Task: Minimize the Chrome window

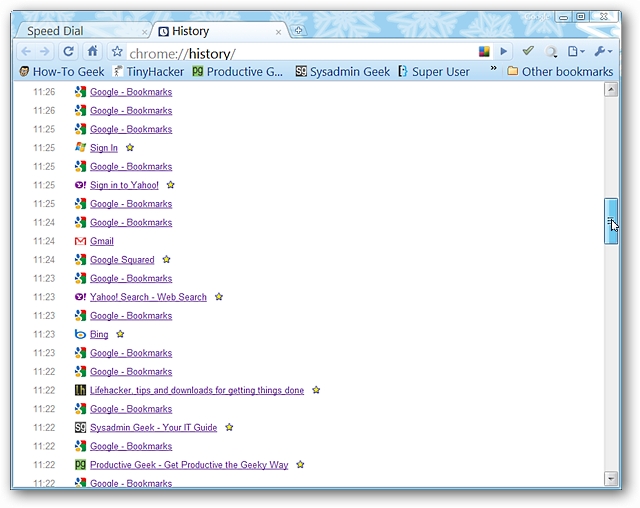Action: (x=564, y=18)
